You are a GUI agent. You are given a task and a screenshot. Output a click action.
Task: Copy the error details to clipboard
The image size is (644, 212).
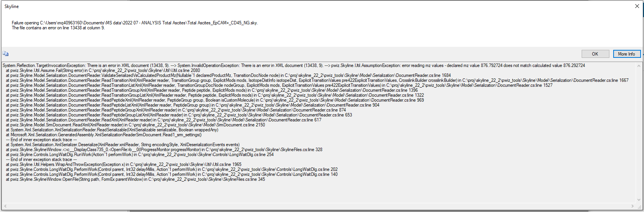pyautogui.click(x=5, y=54)
